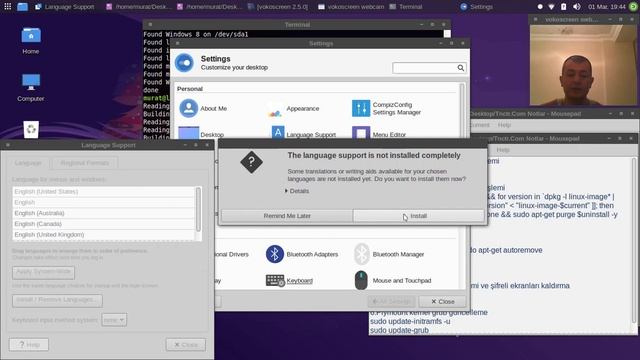640x360 pixels.
Task: Switch to Language Support taskbar item
Action: pos(65,7)
